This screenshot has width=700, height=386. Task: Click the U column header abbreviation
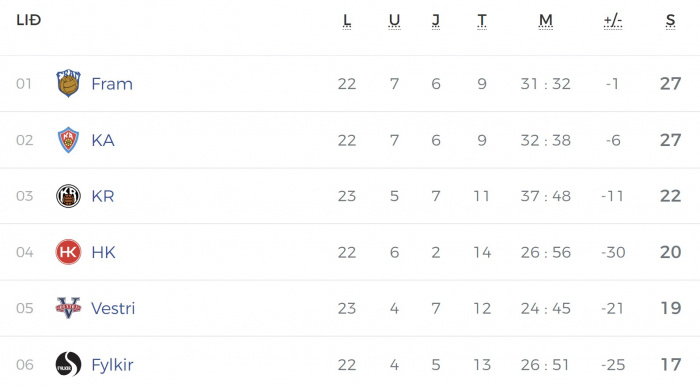394,21
